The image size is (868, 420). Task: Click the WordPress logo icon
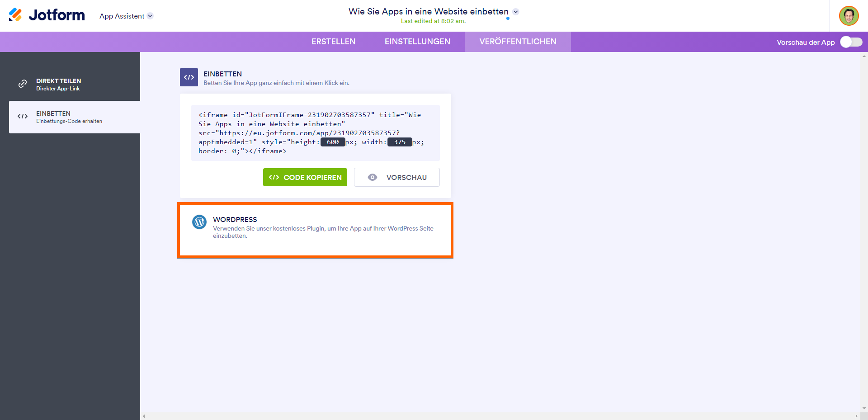tap(199, 222)
